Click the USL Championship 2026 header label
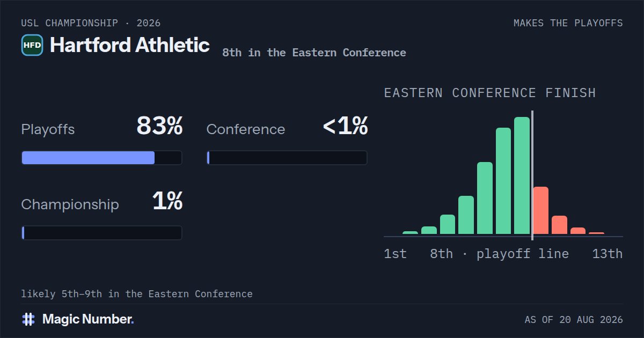 click(x=91, y=23)
